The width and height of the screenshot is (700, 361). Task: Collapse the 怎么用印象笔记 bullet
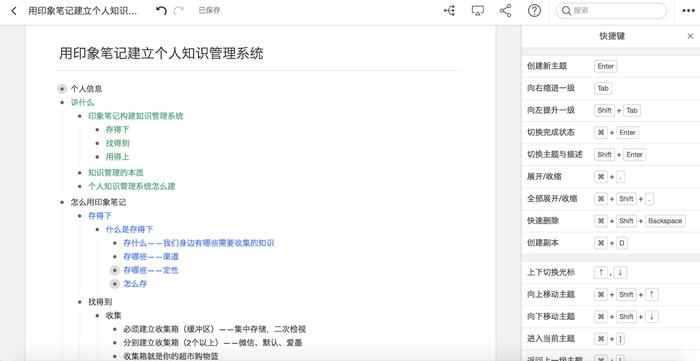point(62,202)
